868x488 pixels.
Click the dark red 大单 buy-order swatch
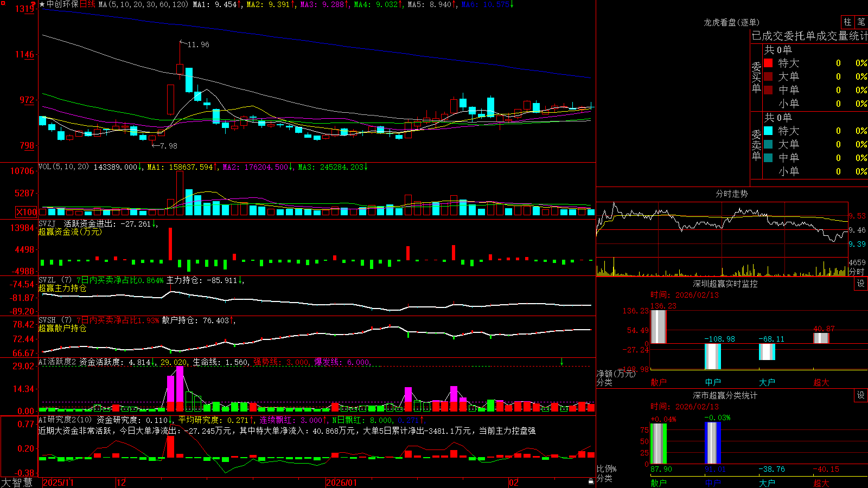tap(768, 76)
